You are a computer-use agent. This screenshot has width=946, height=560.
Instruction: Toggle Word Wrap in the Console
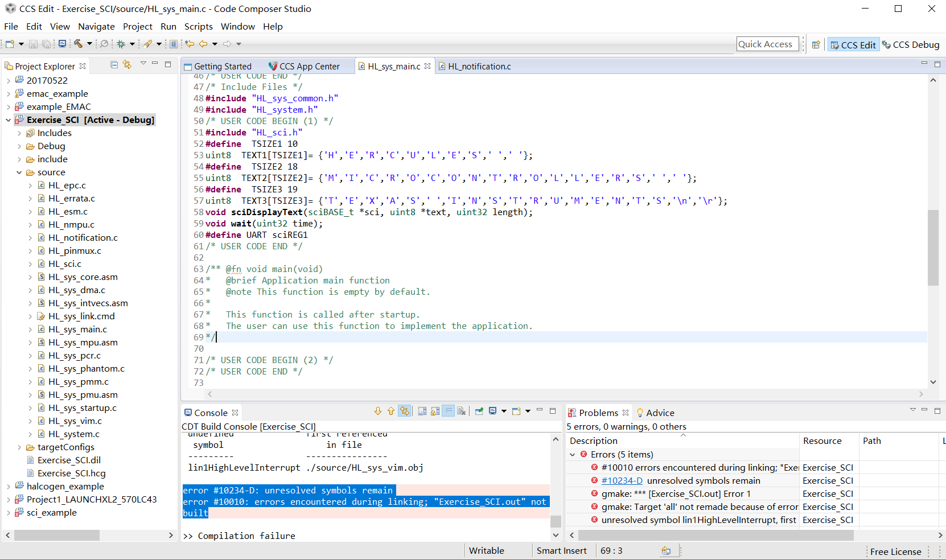coord(449,411)
